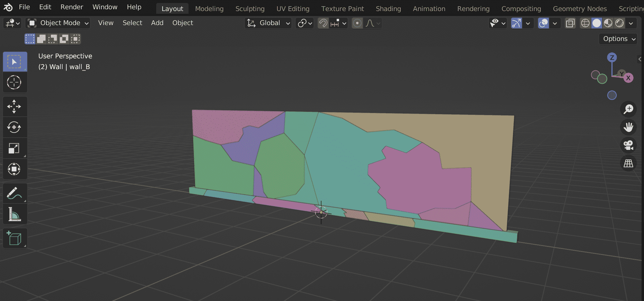Select the Scale tool
The image size is (644, 301).
click(x=15, y=148)
